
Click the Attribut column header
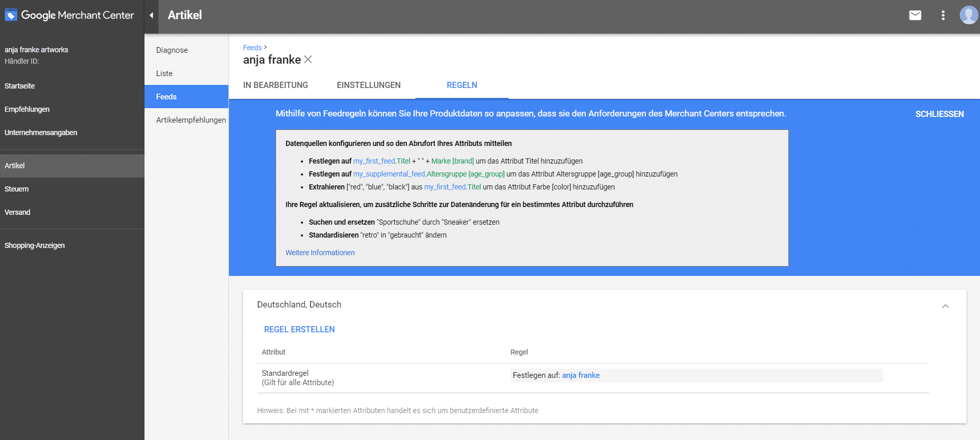point(273,352)
